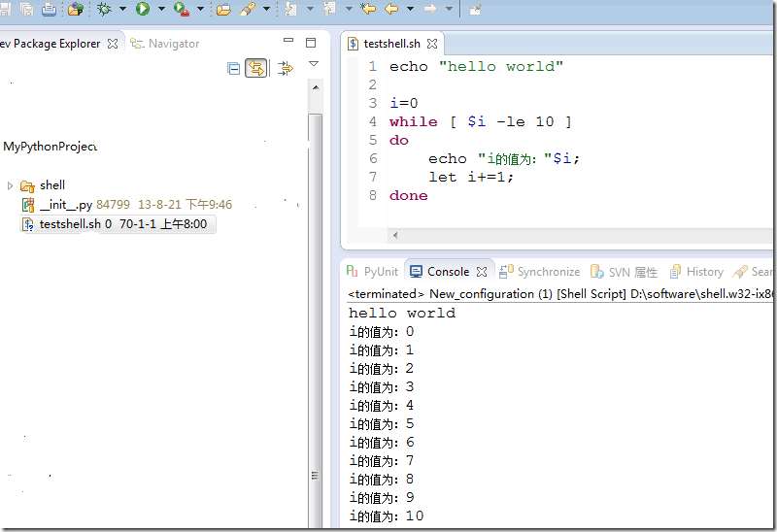The image size is (777, 532).
Task: Click the Collapse All icon in Package Explorer
Action: 233,68
